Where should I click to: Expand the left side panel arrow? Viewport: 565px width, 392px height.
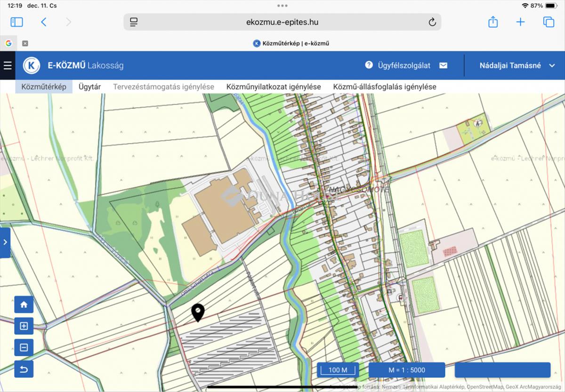click(5, 242)
